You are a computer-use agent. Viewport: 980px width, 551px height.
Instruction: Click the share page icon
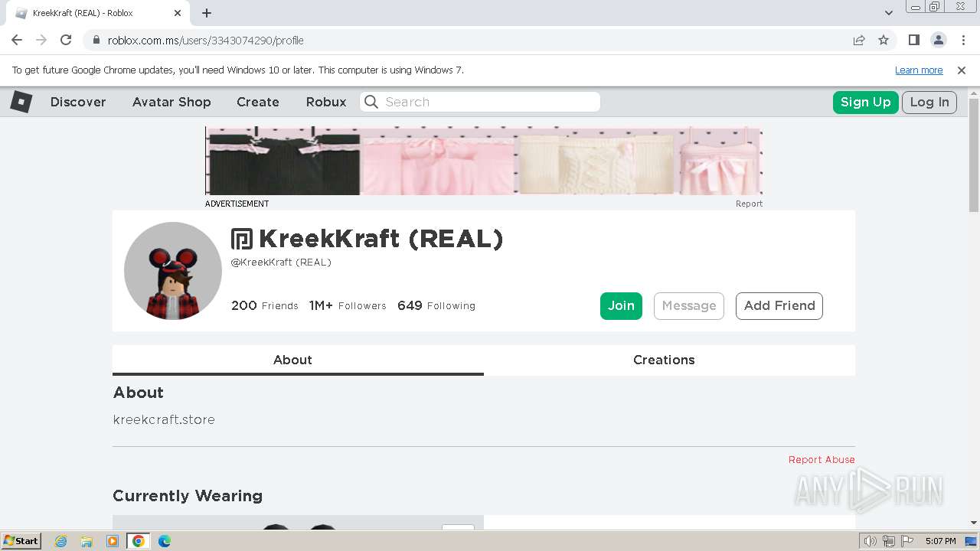859,40
